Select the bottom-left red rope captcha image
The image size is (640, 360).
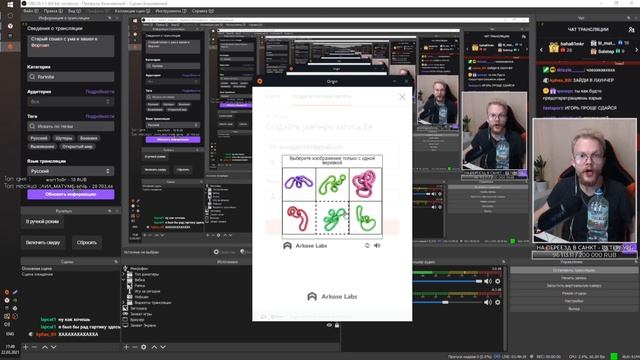tap(299, 218)
